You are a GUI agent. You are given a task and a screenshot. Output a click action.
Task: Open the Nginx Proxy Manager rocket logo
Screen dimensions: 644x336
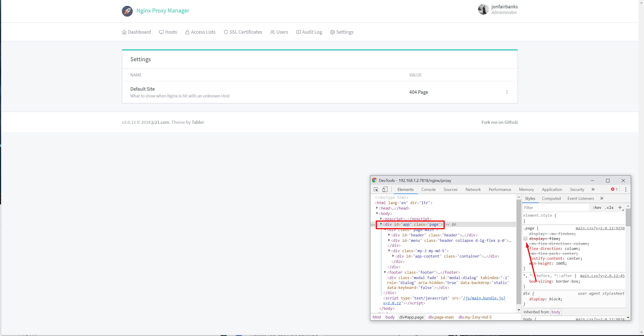(127, 11)
